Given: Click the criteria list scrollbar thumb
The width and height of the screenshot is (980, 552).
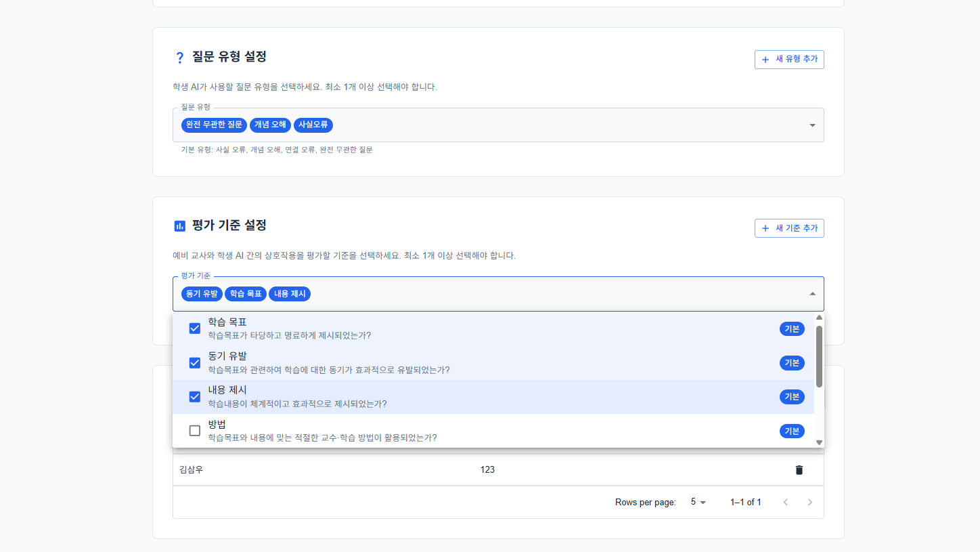Looking at the screenshot, I should (x=819, y=356).
